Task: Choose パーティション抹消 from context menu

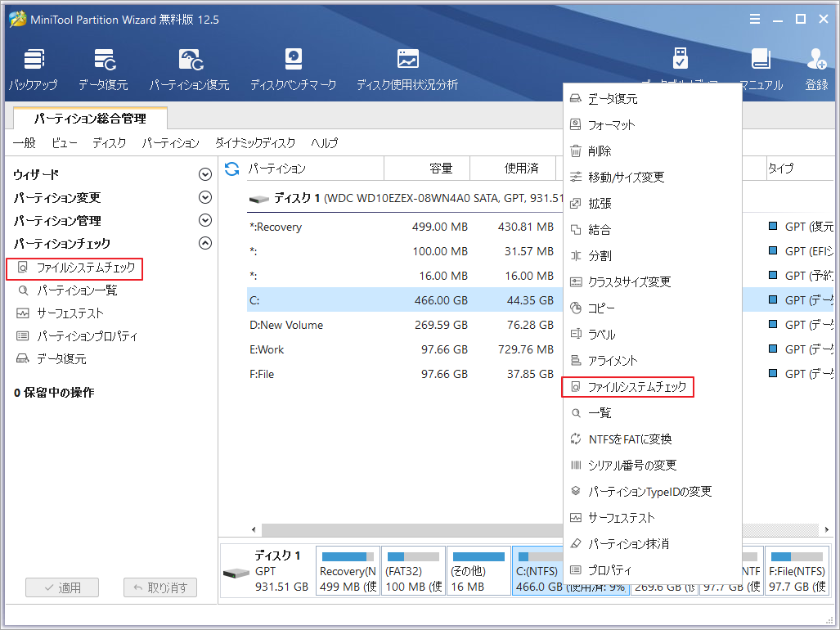Action: click(x=653, y=544)
